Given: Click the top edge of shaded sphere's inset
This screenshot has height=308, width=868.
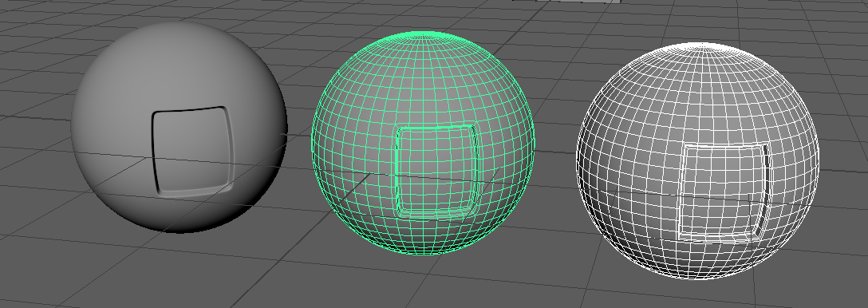Looking at the screenshot, I should (189, 109).
